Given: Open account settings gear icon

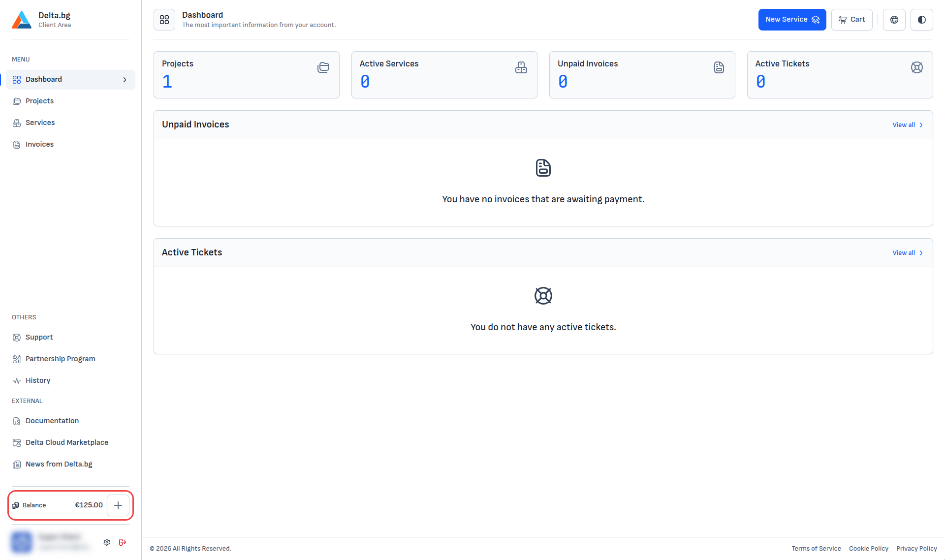Looking at the screenshot, I should [107, 542].
